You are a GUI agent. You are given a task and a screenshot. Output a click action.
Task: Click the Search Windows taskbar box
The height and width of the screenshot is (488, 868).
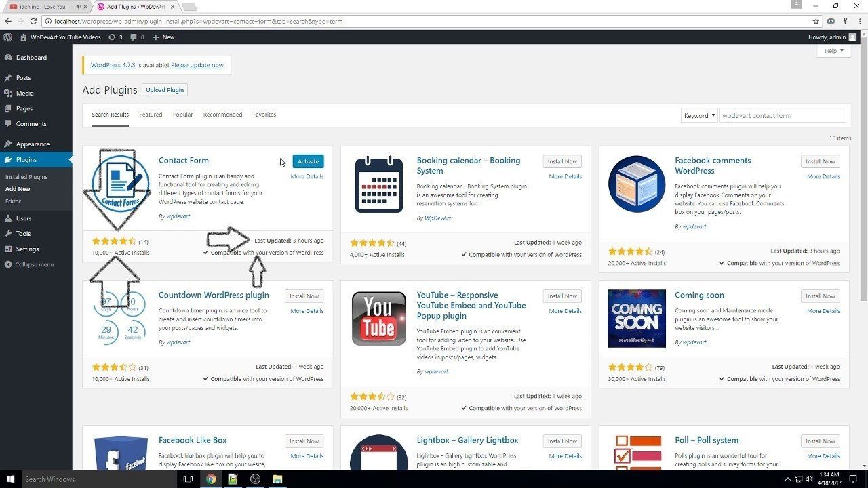99,479
